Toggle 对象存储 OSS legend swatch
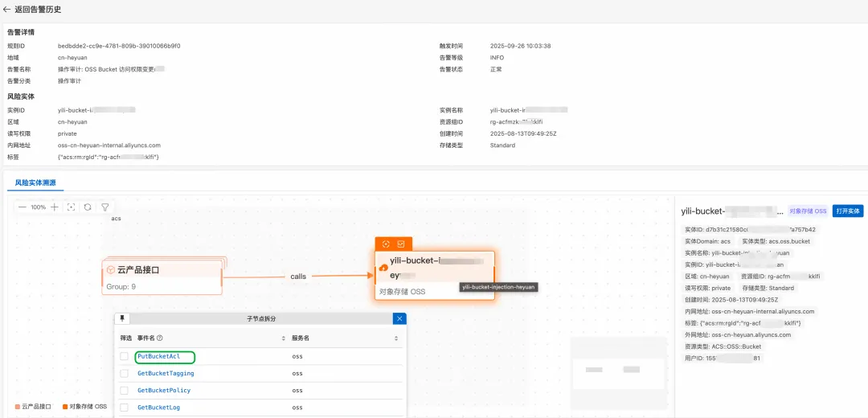Image resolution: width=868 pixels, height=418 pixels. click(65, 407)
